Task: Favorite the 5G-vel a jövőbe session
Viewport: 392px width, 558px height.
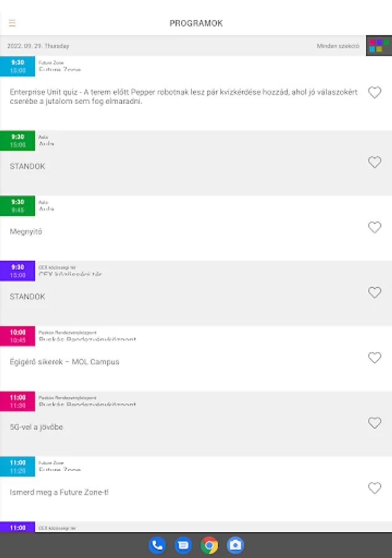Action: click(x=375, y=423)
